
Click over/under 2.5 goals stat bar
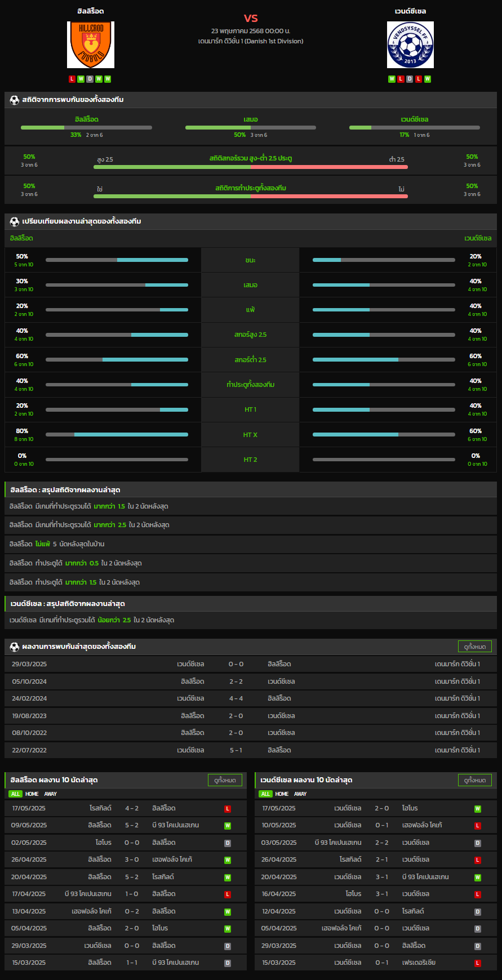251,167
